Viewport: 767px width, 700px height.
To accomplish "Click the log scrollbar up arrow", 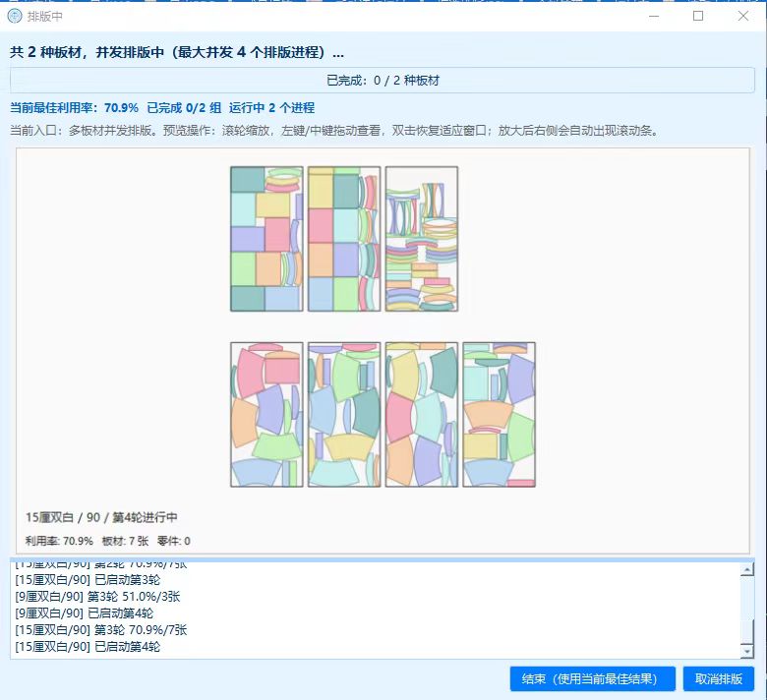I will (x=747, y=570).
